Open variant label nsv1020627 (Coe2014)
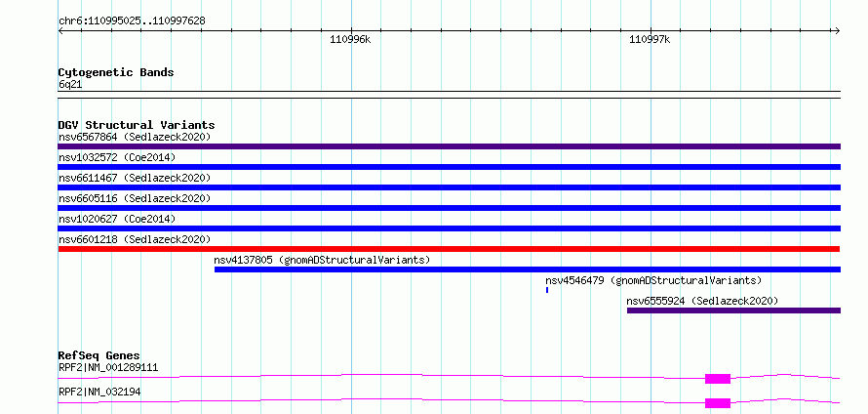 pyautogui.click(x=117, y=219)
